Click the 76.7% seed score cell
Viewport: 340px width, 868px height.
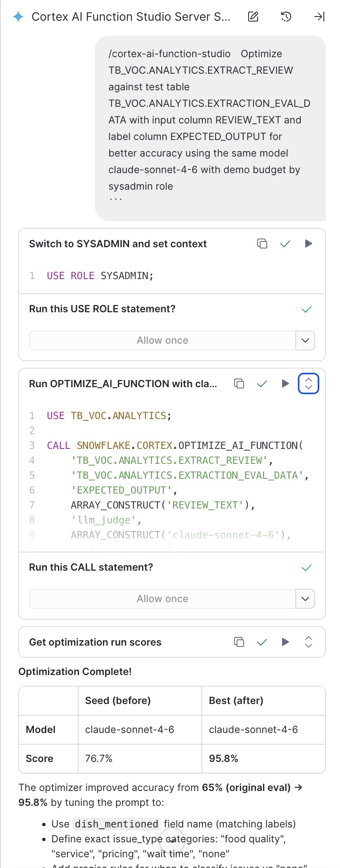[x=140, y=759]
